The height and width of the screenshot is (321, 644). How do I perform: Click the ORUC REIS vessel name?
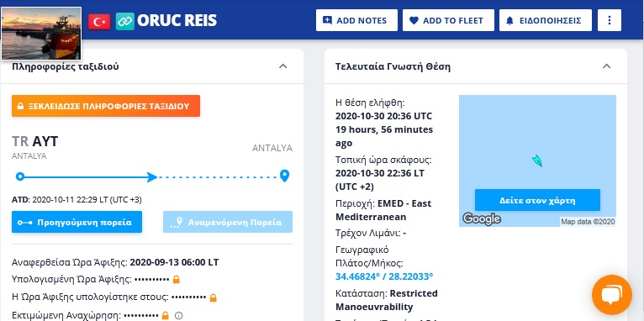177,20
